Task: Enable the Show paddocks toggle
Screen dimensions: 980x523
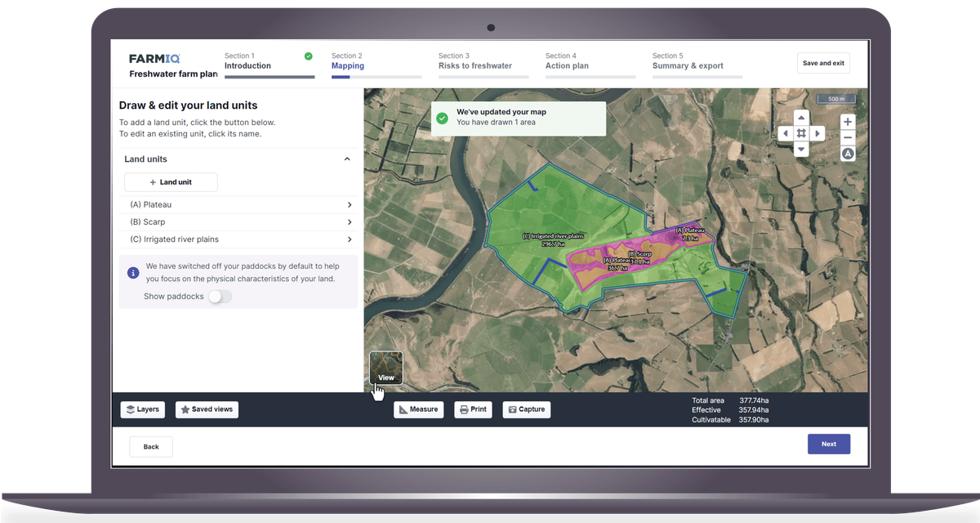Action: point(219,297)
